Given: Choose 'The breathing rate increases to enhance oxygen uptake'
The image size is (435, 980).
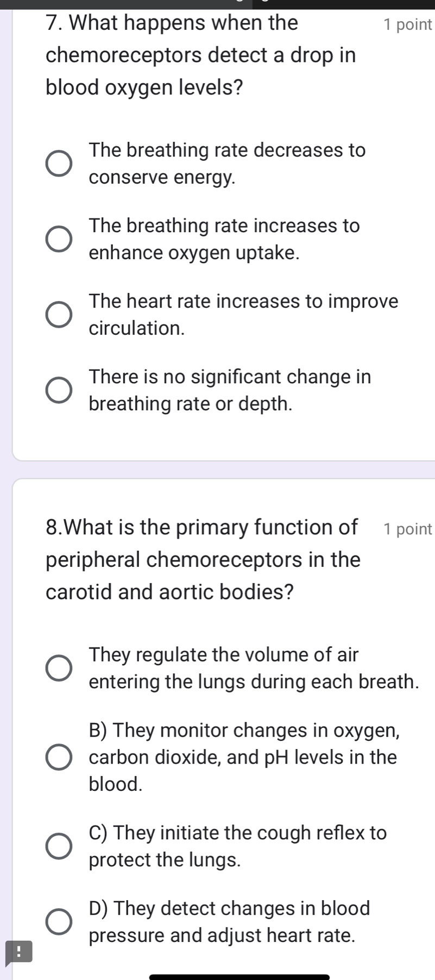Looking at the screenshot, I should point(58,239).
